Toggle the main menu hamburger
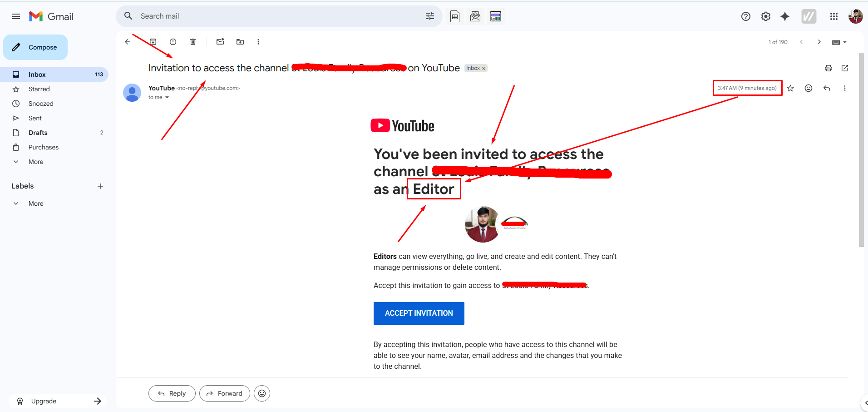The height and width of the screenshot is (412, 868). point(16,16)
